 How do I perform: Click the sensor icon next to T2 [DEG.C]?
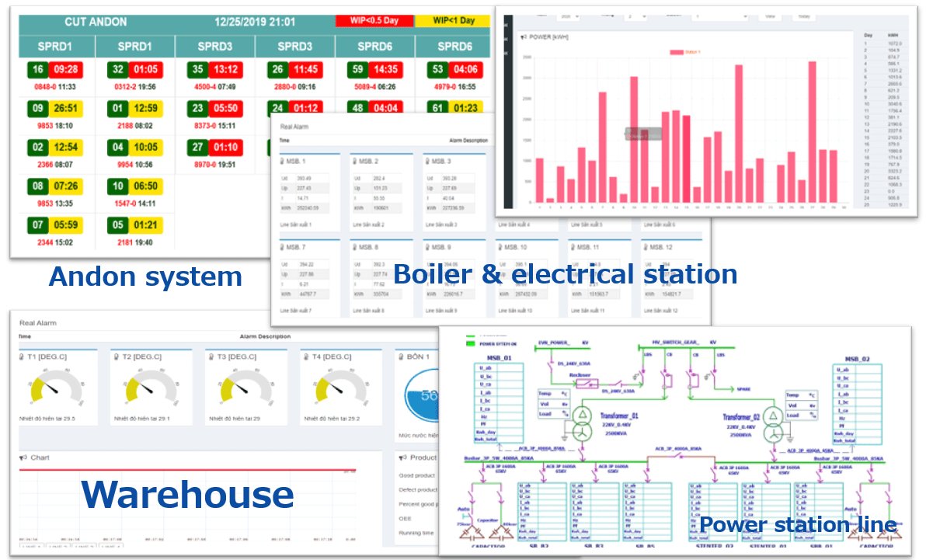tap(117, 357)
